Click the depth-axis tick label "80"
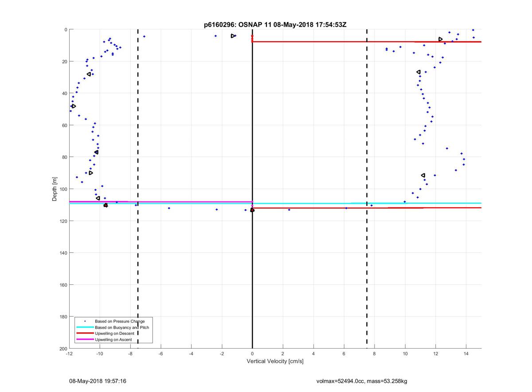Screen dimensions: 532x392 pos(64,157)
